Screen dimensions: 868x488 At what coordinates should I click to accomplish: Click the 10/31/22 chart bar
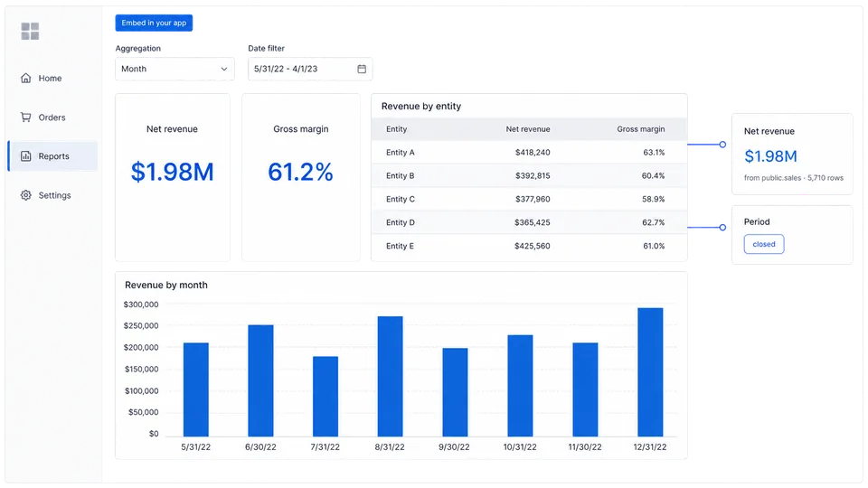coord(521,386)
